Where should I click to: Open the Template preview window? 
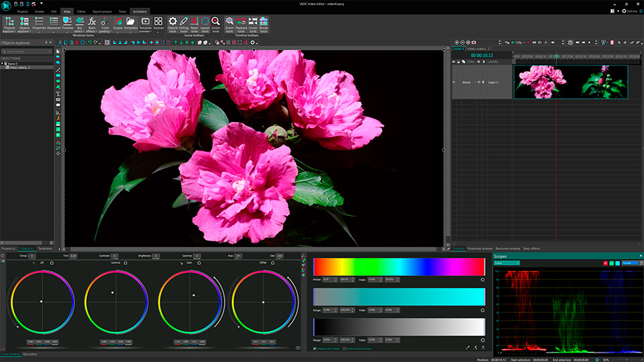pos(145,25)
